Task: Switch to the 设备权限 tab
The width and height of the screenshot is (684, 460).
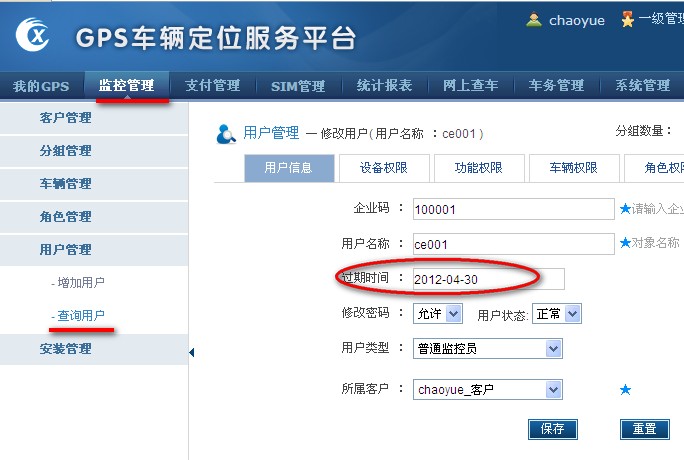Action: click(385, 168)
